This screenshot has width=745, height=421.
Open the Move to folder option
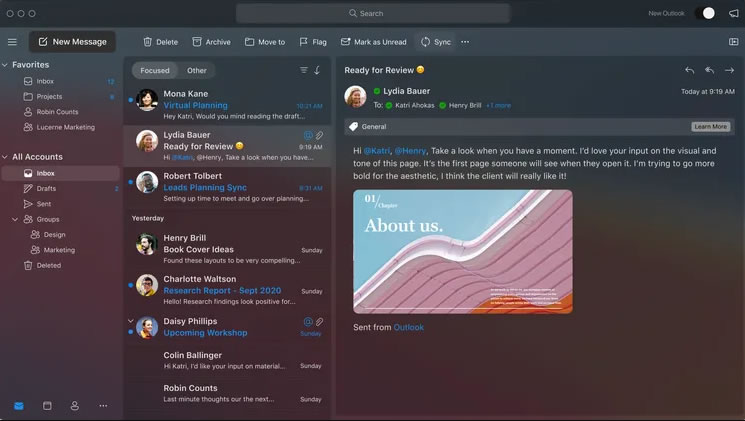click(265, 42)
